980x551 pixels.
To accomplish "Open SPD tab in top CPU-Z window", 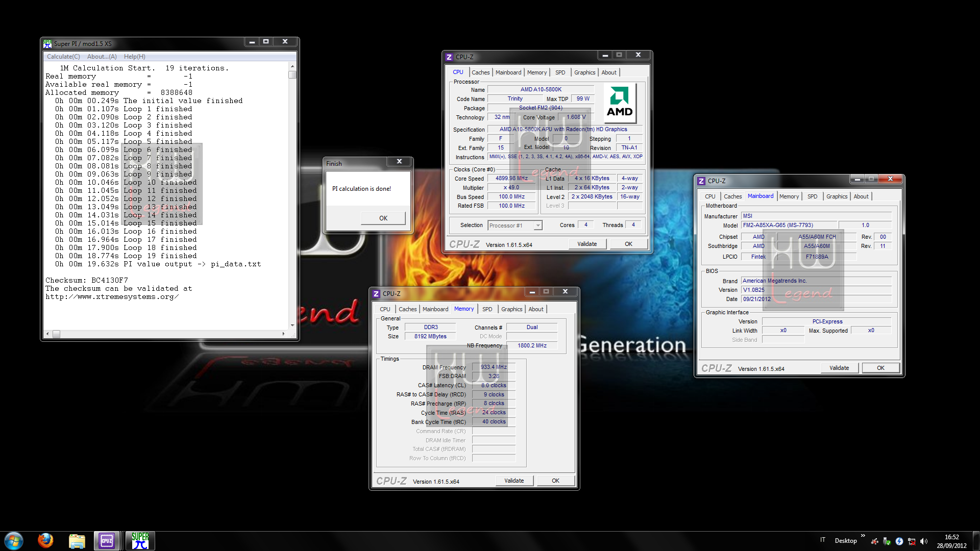I will 560,72.
